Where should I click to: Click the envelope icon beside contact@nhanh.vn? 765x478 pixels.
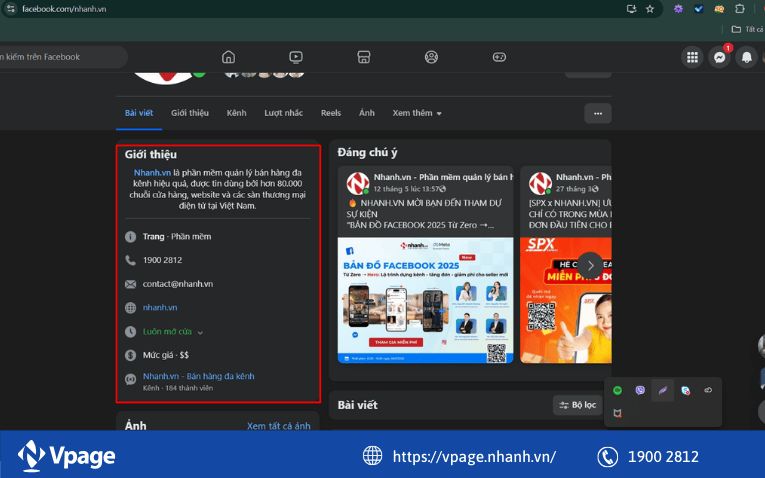pos(130,284)
